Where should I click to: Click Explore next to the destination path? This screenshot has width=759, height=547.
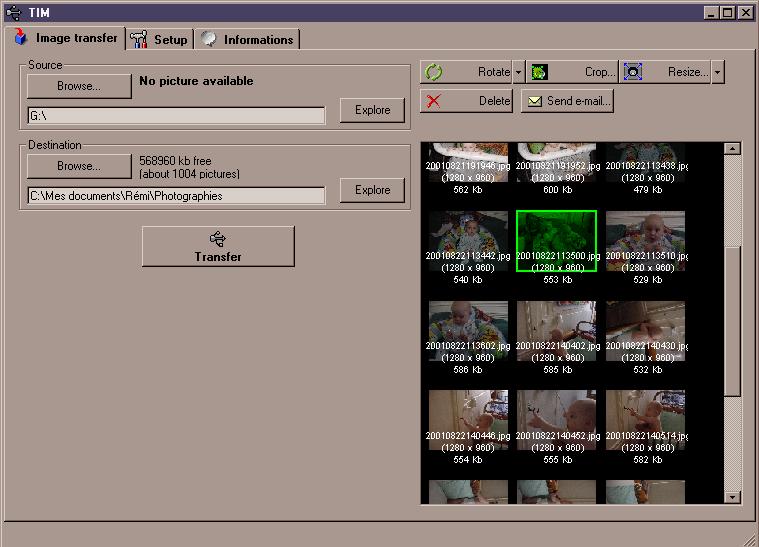click(x=372, y=190)
